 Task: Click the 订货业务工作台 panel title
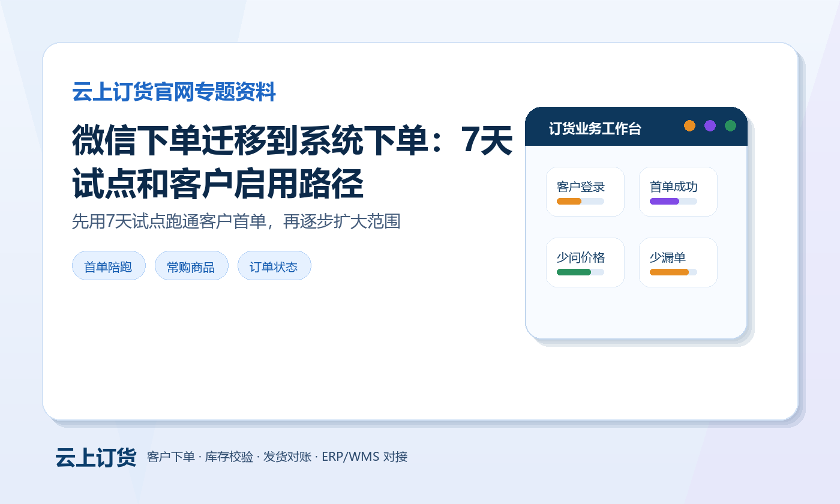(595, 129)
